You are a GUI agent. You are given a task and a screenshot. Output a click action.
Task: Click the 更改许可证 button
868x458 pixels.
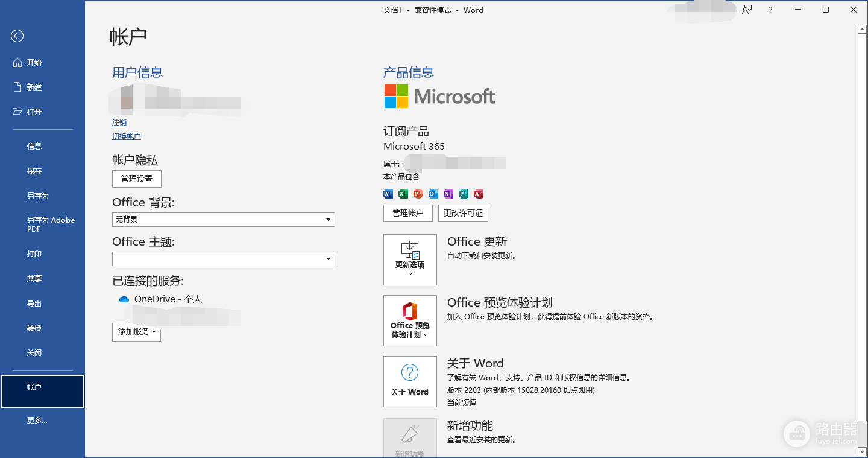(463, 213)
